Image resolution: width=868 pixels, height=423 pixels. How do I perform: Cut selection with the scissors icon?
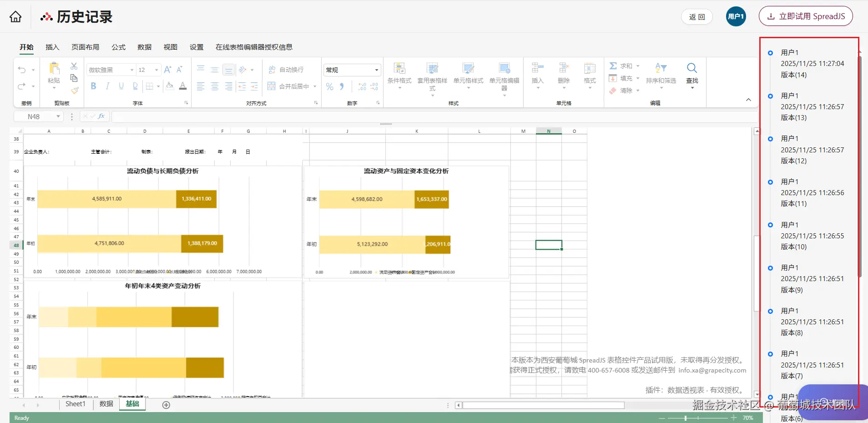(74, 66)
